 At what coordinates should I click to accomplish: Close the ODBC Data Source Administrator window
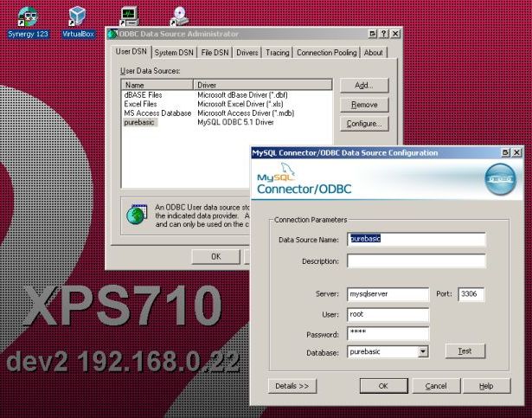(395, 34)
